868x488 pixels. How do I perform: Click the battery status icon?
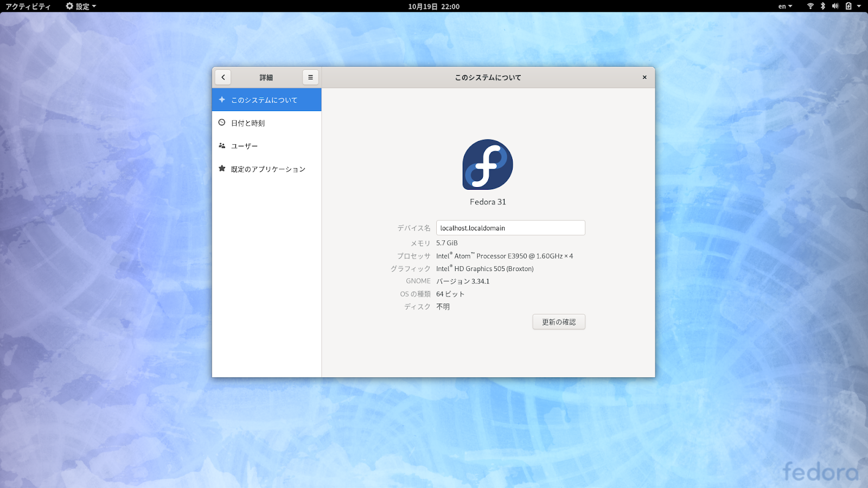(848, 7)
